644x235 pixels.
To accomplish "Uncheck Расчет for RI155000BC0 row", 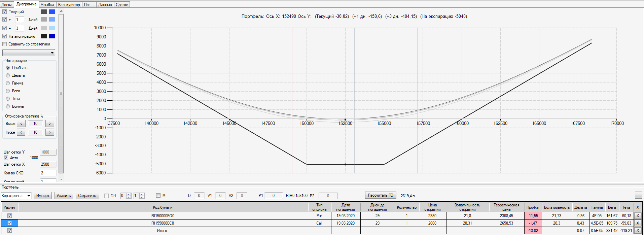I will point(9,223).
